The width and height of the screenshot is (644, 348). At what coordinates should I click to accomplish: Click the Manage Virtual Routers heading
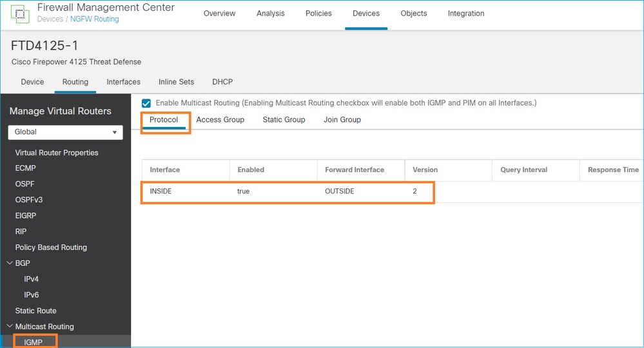pos(61,111)
